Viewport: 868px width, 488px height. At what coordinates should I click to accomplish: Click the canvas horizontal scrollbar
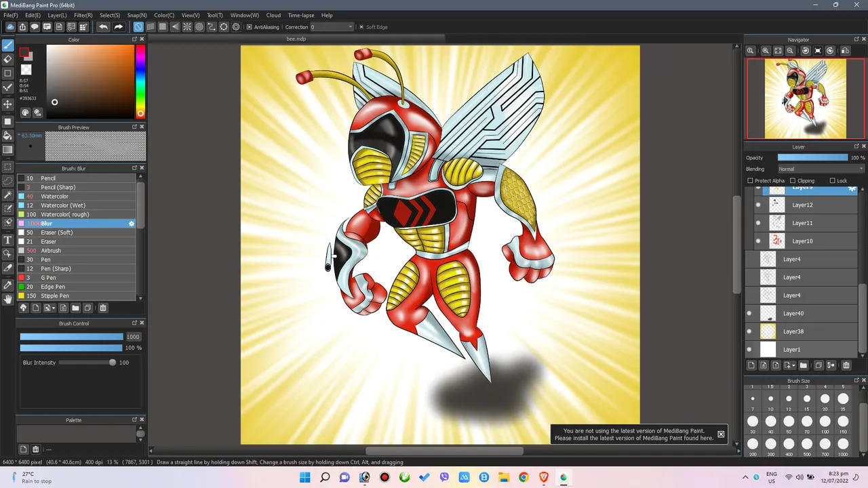(x=444, y=451)
